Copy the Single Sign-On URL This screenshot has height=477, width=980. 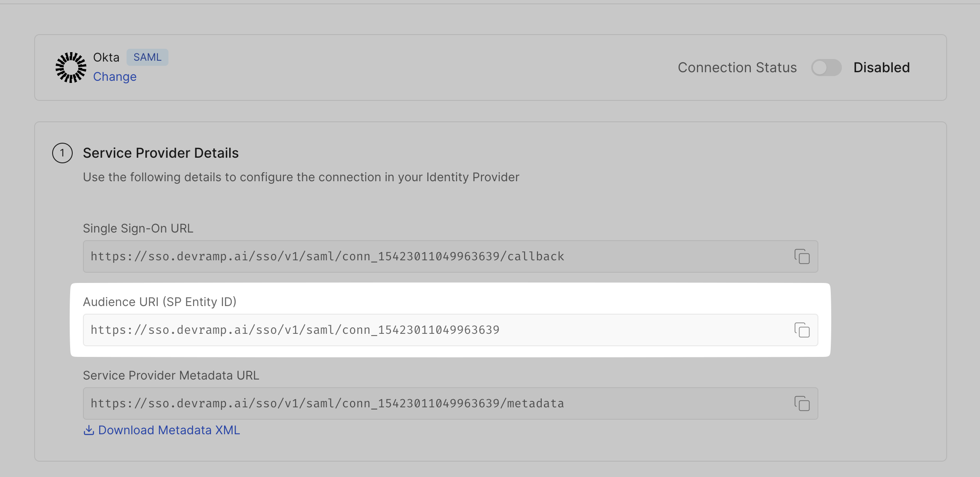(x=802, y=256)
